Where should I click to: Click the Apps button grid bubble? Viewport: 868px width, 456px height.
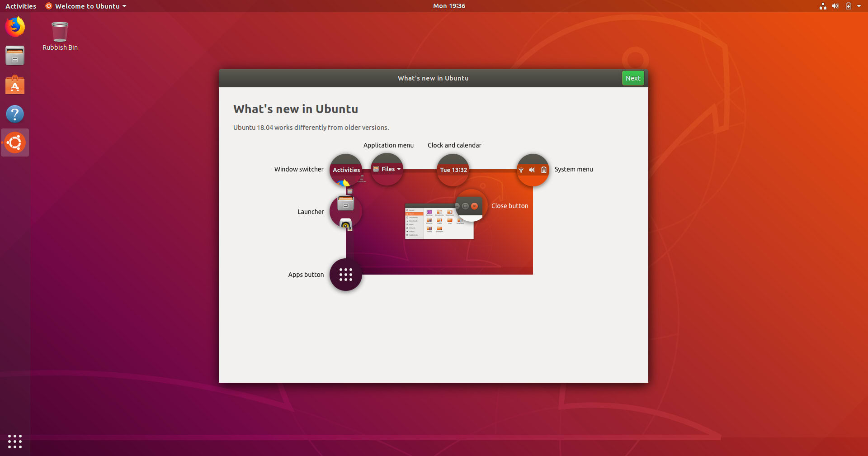click(346, 275)
